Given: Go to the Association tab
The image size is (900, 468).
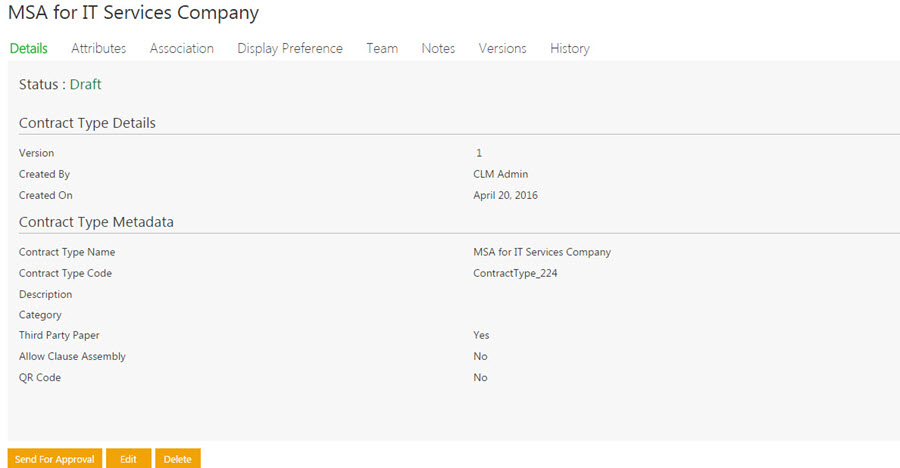Looking at the screenshot, I should pos(181,48).
